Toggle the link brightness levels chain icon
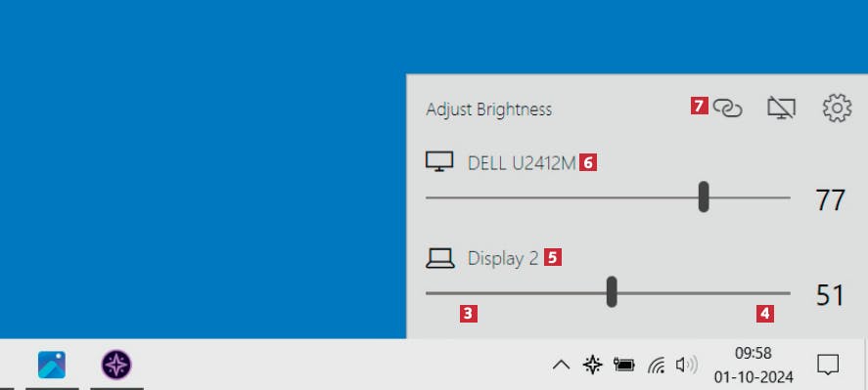The width and height of the screenshot is (868, 390). coord(727,108)
